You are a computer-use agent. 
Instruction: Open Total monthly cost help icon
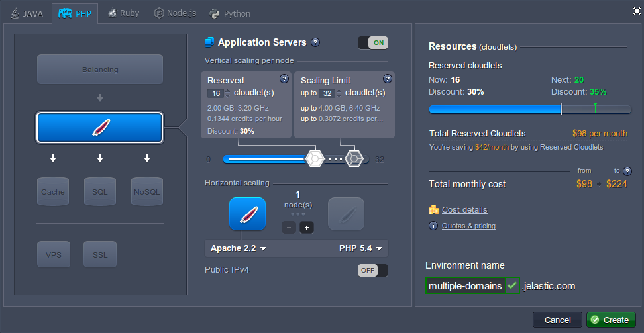coord(627,171)
